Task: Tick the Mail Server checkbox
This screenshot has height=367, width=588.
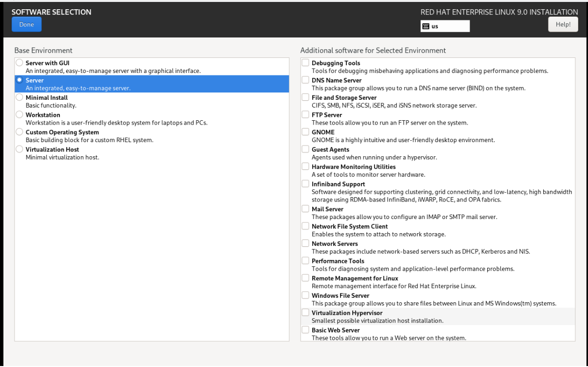Action: point(305,209)
